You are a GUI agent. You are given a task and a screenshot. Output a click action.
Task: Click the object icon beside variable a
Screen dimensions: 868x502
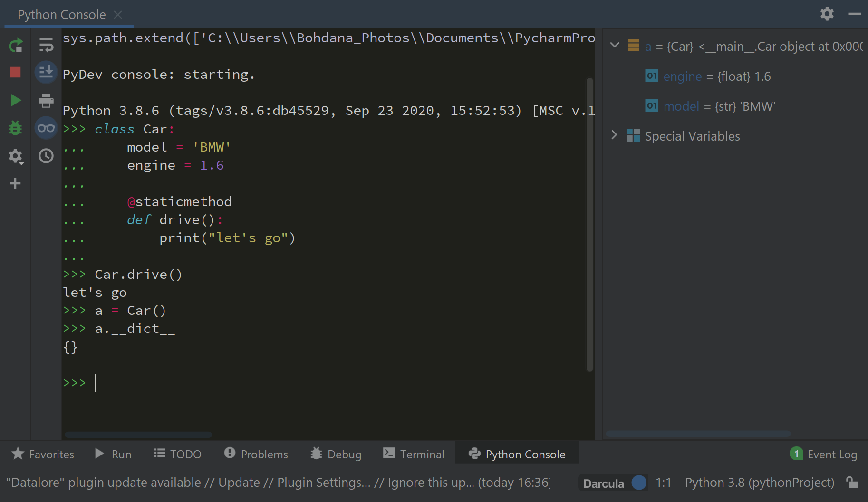(x=634, y=46)
